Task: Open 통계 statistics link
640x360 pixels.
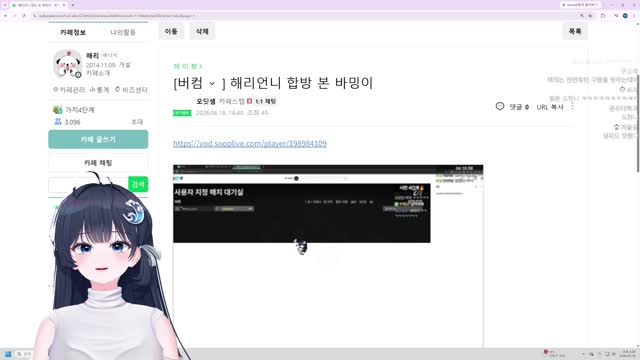Action: tap(99, 90)
